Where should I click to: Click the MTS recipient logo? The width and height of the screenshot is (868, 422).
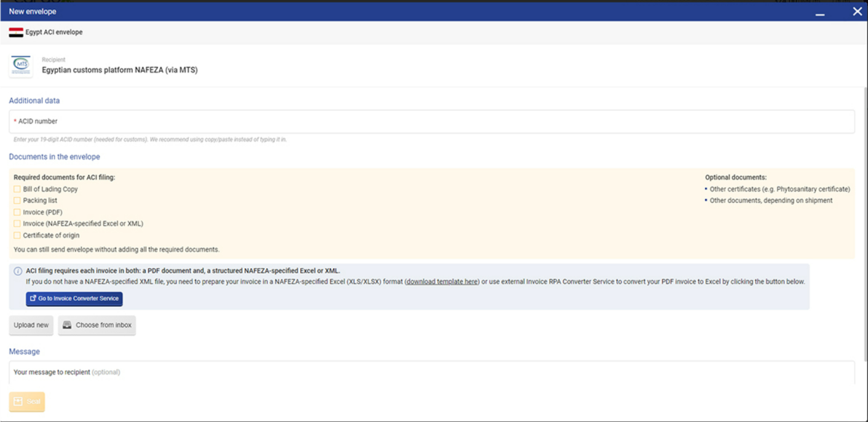[21, 65]
